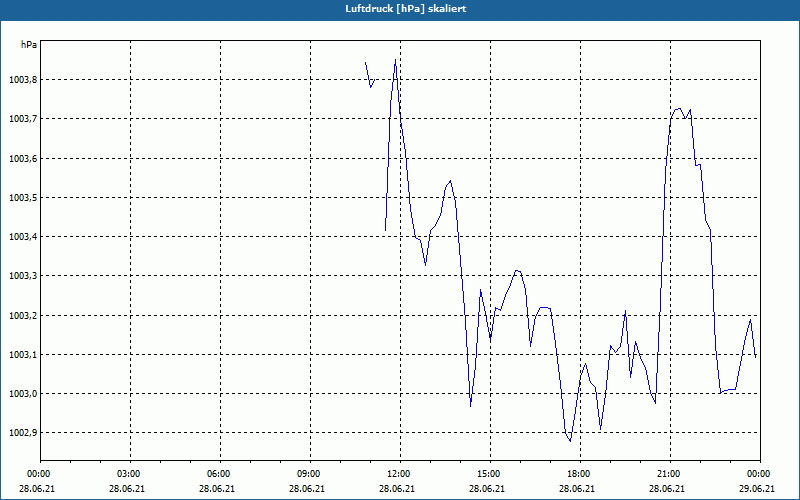Click the 1003,6 y-axis value

click(23, 159)
